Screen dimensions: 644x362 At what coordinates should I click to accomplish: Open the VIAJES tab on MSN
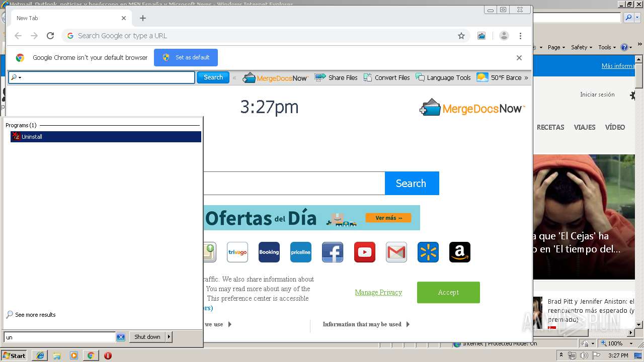coord(585,127)
